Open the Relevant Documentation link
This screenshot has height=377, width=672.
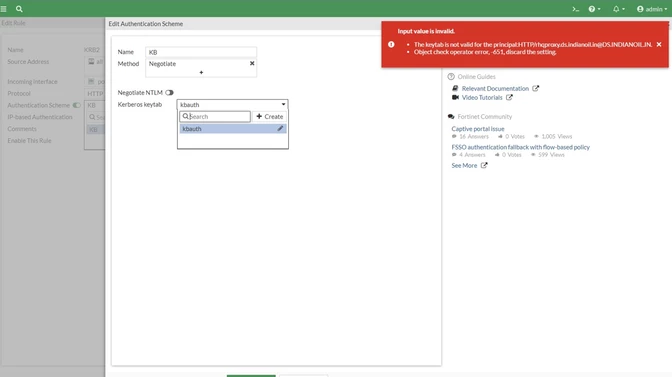(x=495, y=88)
